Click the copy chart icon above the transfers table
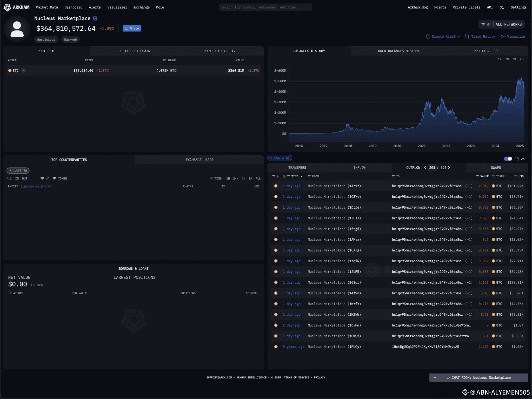The width and height of the screenshot is (532, 399). pyautogui.click(x=517, y=158)
